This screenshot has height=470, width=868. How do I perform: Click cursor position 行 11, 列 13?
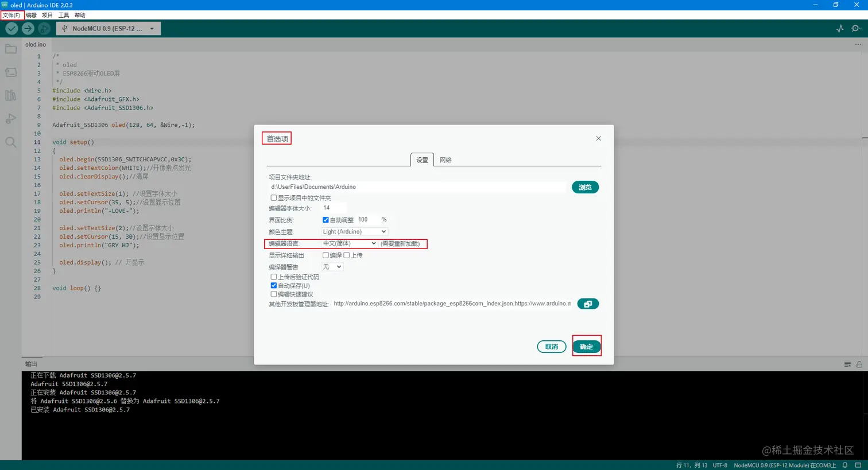[692, 465]
